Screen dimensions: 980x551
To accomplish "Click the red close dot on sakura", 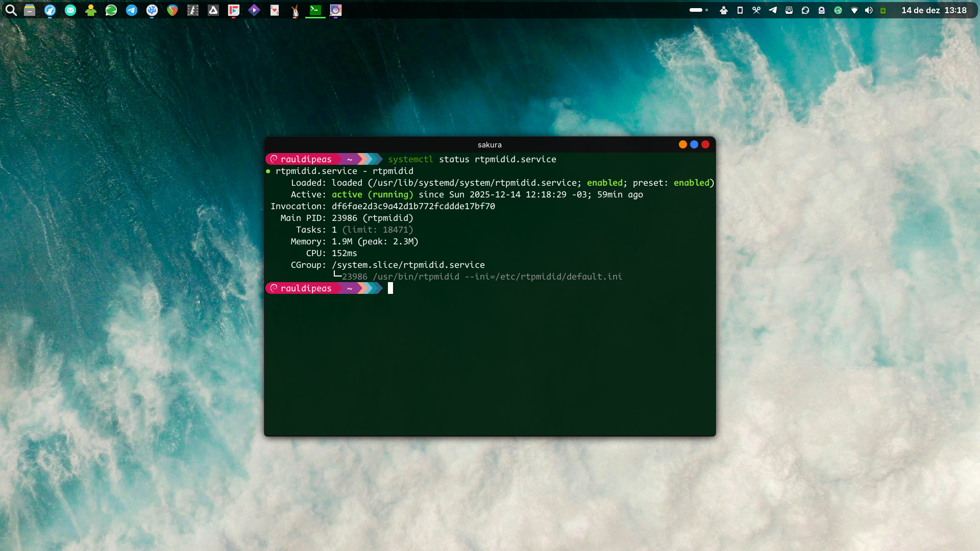I will [705, 144].
